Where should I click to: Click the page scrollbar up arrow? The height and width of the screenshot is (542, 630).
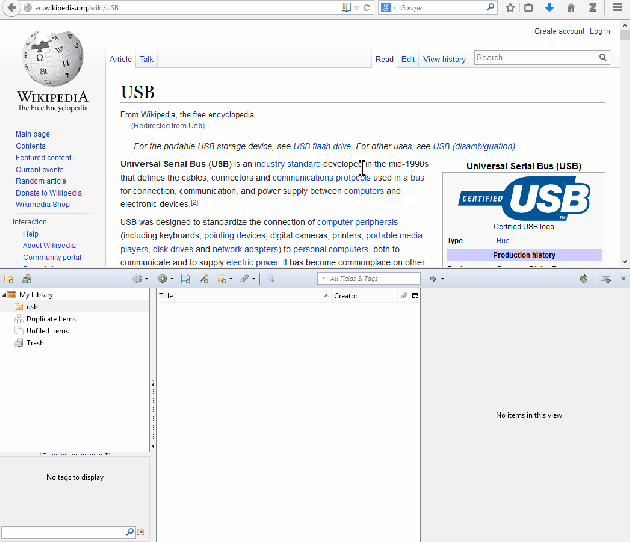point(625,25)
